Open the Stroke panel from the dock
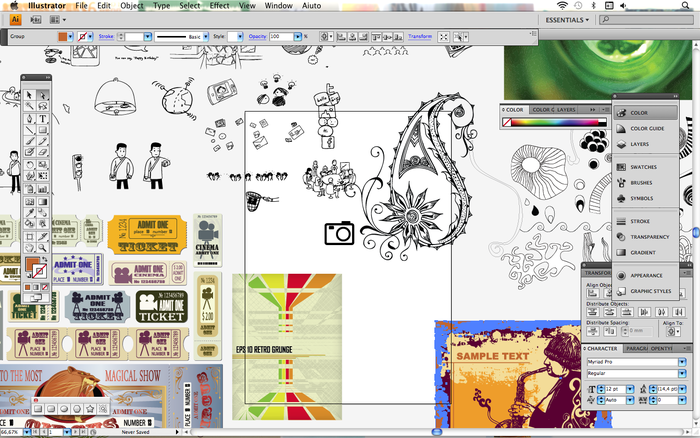The width and height of the screenshot is (700, 438). click(646, 221)
